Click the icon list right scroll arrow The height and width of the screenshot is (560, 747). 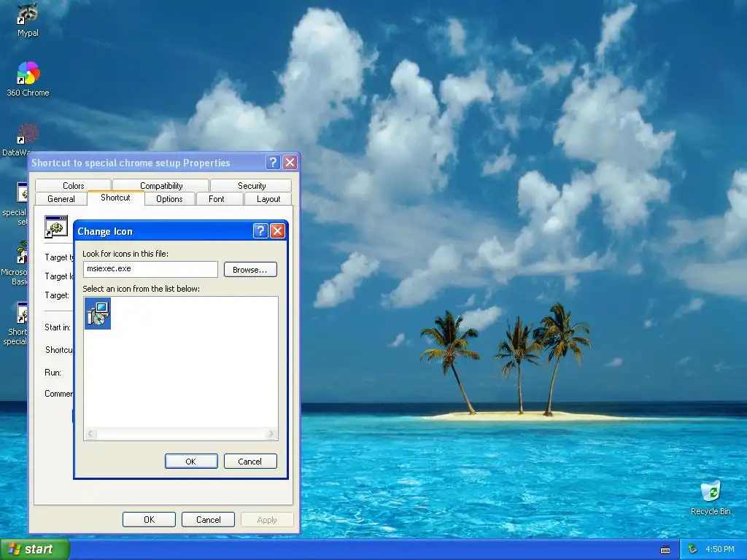(271, 433)
